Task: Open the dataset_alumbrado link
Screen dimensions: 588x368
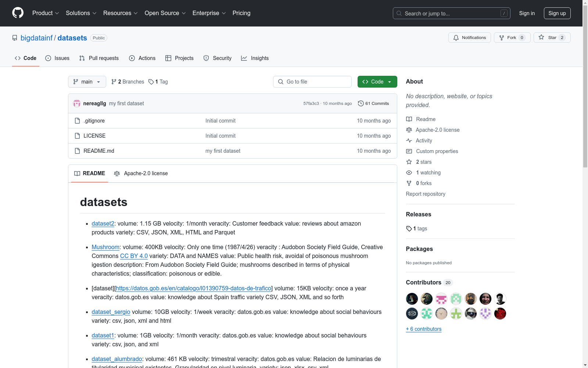Action: [117, 359]
